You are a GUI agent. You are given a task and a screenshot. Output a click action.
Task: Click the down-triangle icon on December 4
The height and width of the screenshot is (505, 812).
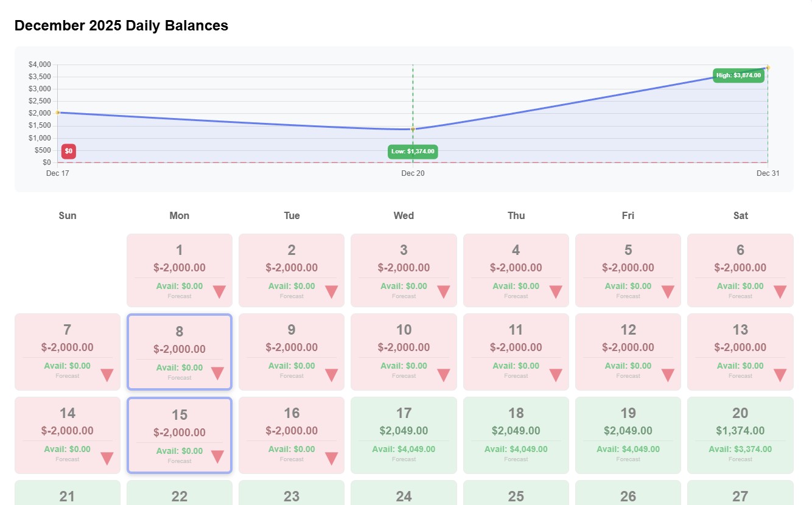click(555, 291)
